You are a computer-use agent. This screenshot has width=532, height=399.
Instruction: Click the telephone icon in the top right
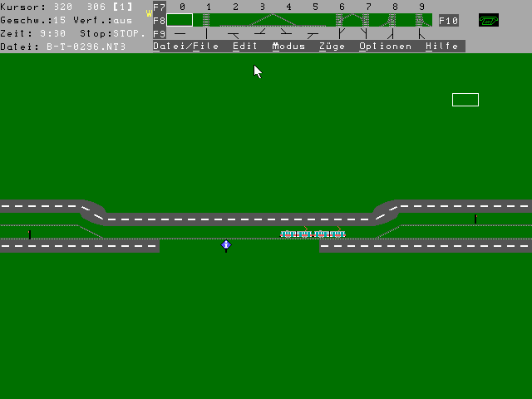pyautogui.click(x=489, y=20)
